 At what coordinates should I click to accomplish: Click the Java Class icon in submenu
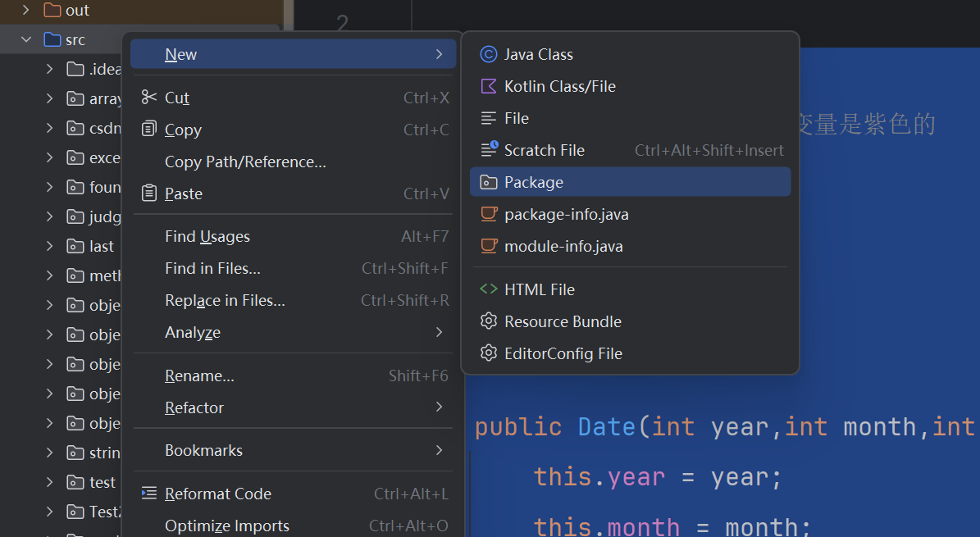488,54
